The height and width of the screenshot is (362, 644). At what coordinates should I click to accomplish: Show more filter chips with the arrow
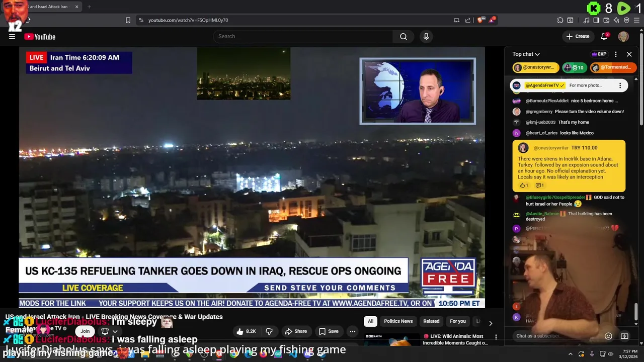[491, 323]
